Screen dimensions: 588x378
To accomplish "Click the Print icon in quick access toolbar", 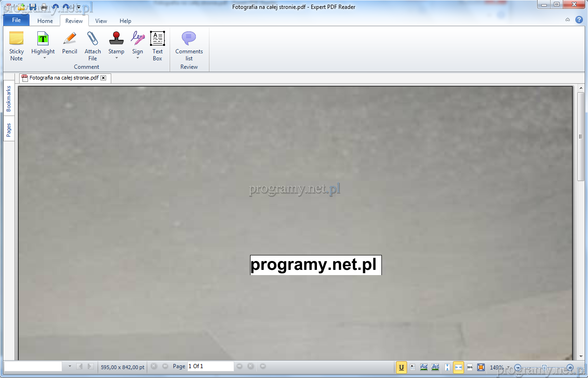I will [44, 7].
